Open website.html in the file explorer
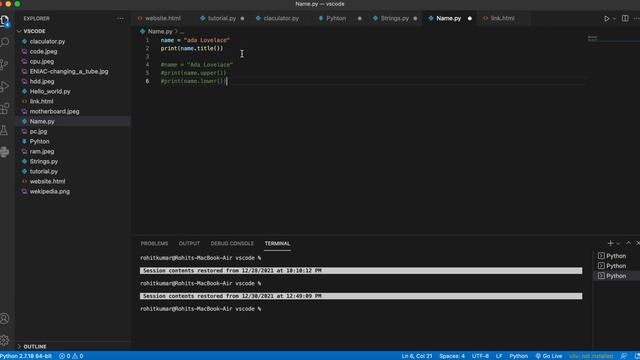Screen dimensions: 640x360 tap(73, 182)
